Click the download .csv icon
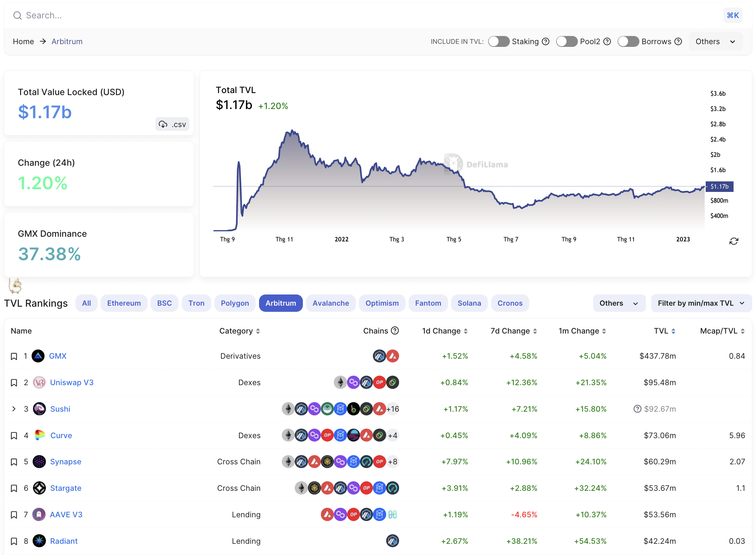Screen dimensions: 756x555 point(163,124)
